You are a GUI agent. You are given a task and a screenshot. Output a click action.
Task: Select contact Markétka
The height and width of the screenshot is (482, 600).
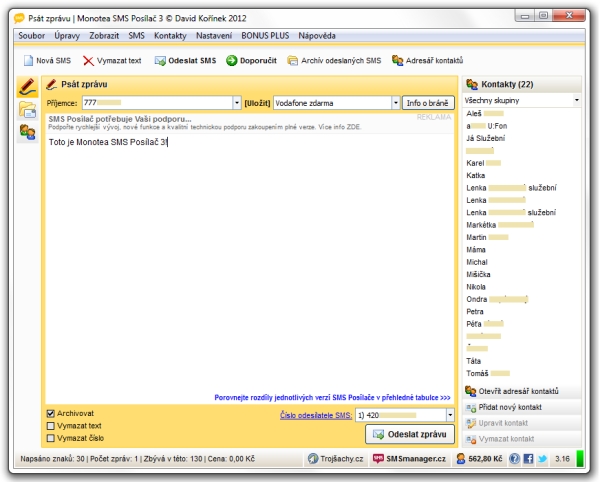[499, 225]
